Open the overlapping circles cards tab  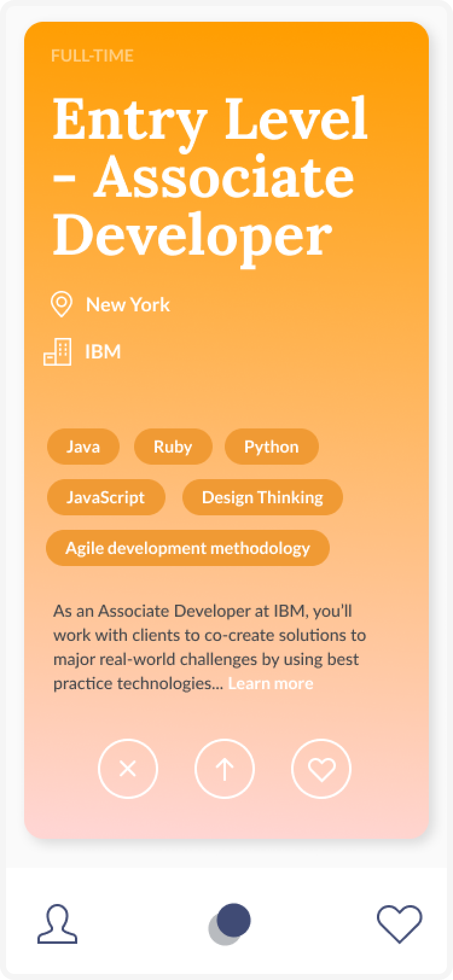point(230,924)
